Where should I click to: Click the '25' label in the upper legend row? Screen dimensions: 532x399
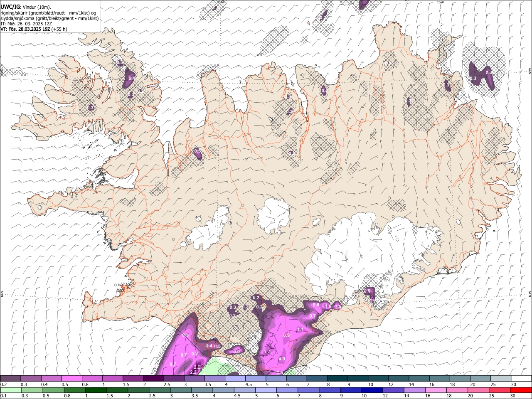pyautogui.click(x=493, y=384)
